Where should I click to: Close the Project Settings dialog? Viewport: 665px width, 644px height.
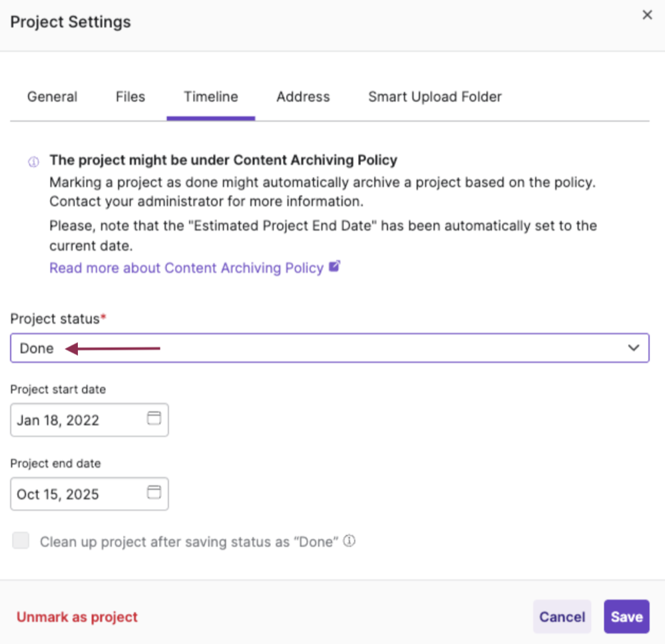pos(646,15)
